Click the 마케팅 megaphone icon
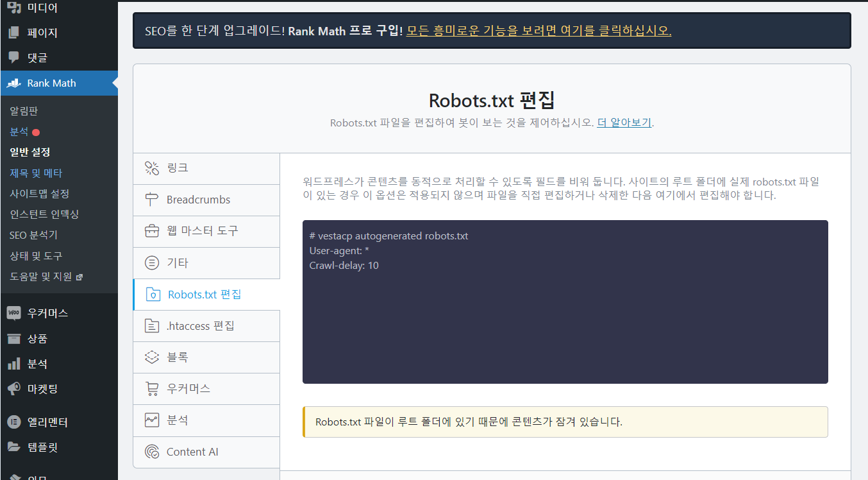Viewport: 868px width, 480px height. tap(14, 389)
